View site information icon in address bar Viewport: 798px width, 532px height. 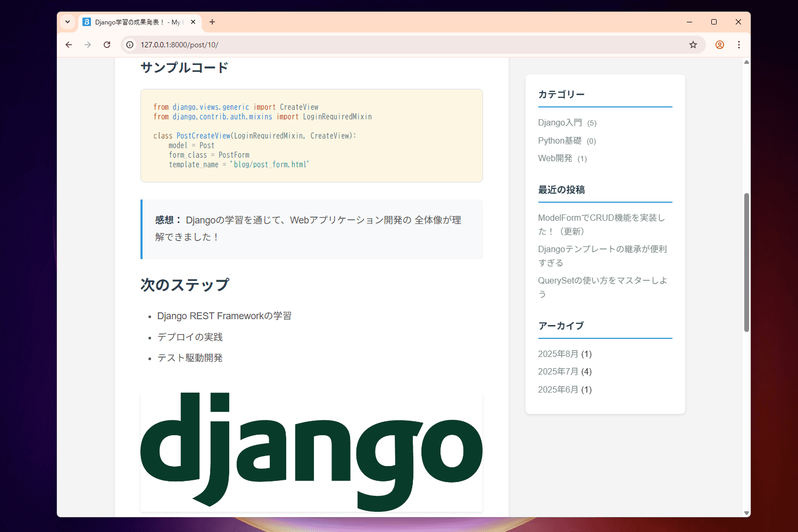[130, 45]
